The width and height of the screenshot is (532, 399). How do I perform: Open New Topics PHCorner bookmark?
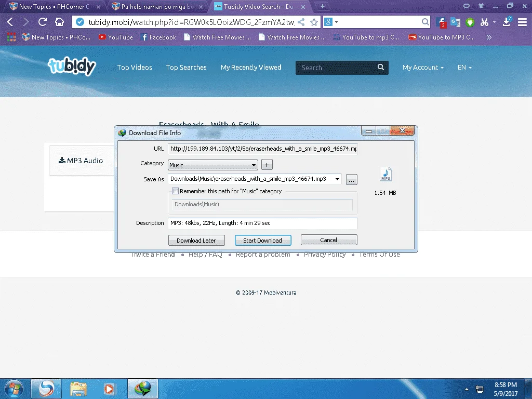(56, 37)
